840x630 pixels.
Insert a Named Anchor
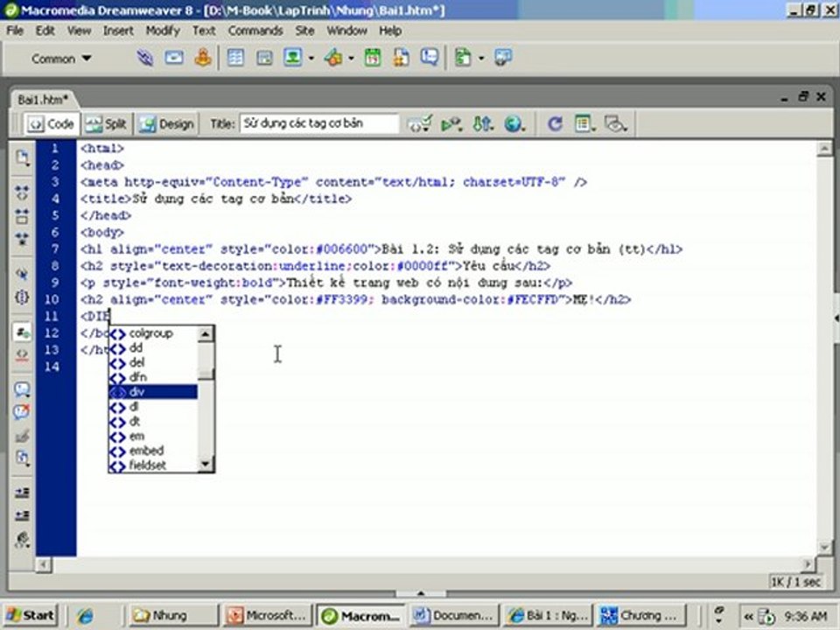[x=203, y=58]
